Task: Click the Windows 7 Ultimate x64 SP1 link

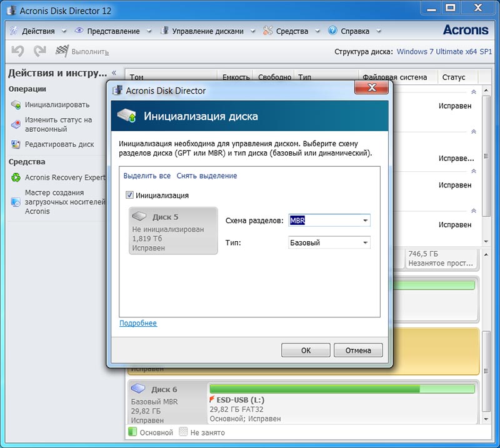Action: (x=444, y=52)
